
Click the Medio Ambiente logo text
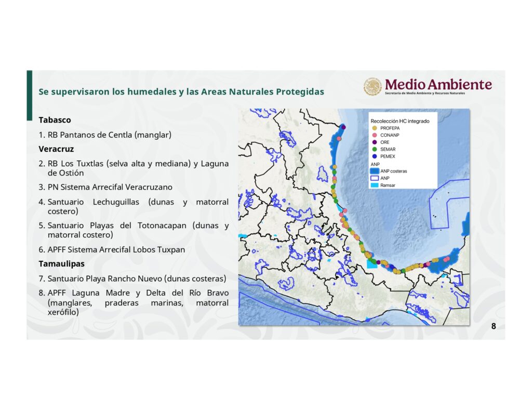438,85
